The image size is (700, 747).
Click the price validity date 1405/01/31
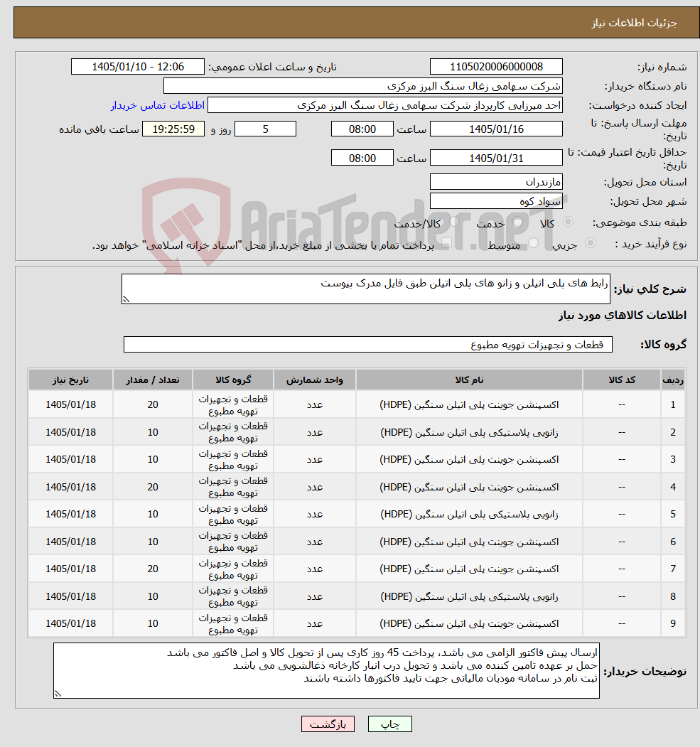coord(496,158)
